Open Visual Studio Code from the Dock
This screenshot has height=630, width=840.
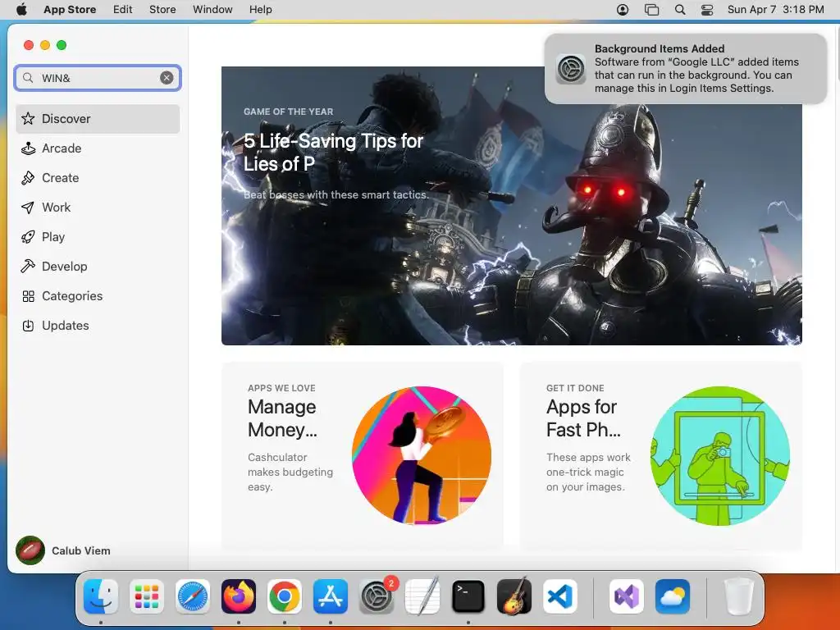pyautogui.click(x=559, y=596)
